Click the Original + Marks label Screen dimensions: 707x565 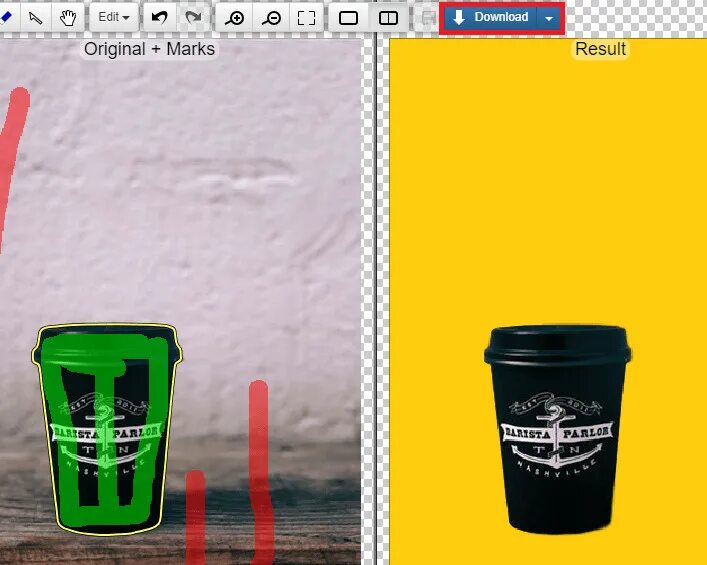tap(149, 49)
